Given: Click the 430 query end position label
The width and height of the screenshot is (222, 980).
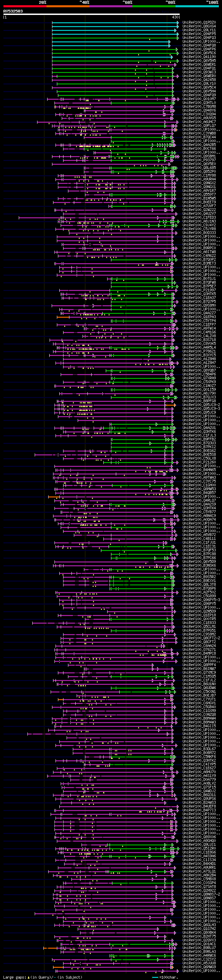Looking at the screenshot, I should (x=175, y=17).
